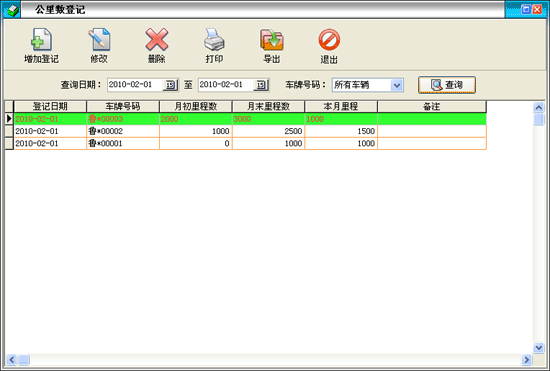Open the start date calendar picker
The width and height of the screenshot is (550, 371).
click(x=170, y=85)
